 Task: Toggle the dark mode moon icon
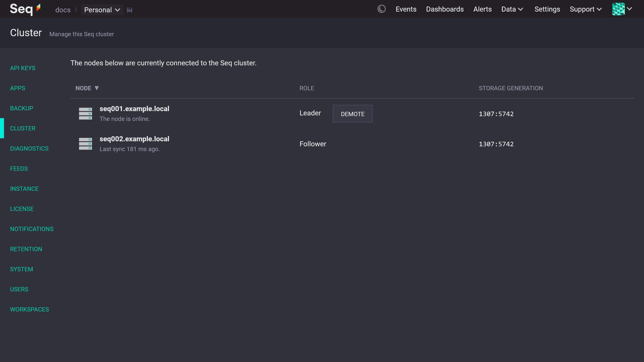[x=382, y=9]
